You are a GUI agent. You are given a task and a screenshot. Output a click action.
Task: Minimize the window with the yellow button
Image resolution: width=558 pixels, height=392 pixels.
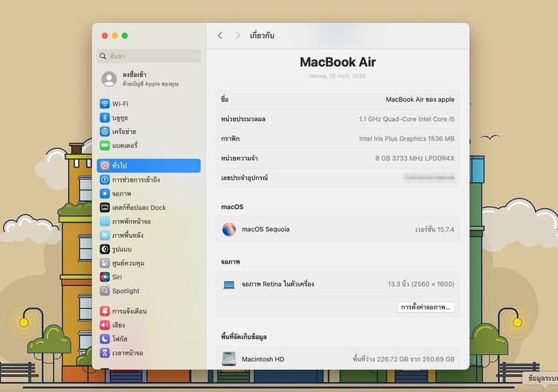click(115, 36)
